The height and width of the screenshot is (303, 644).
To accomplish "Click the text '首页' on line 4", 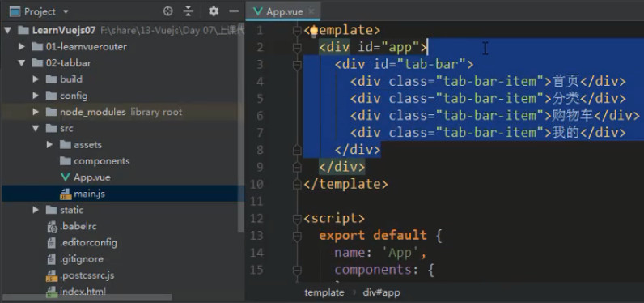I will [x=566, y=81].
